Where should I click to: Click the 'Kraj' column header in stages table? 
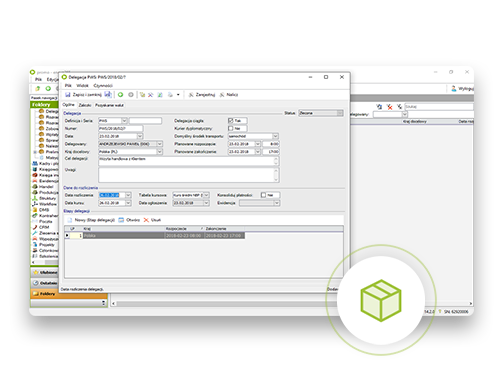point(123,229)
